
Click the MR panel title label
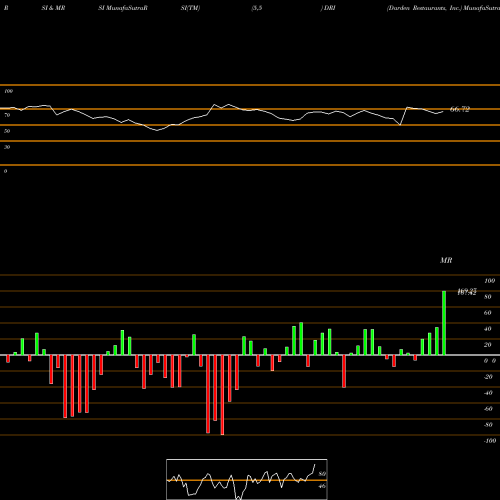[446, 260]
